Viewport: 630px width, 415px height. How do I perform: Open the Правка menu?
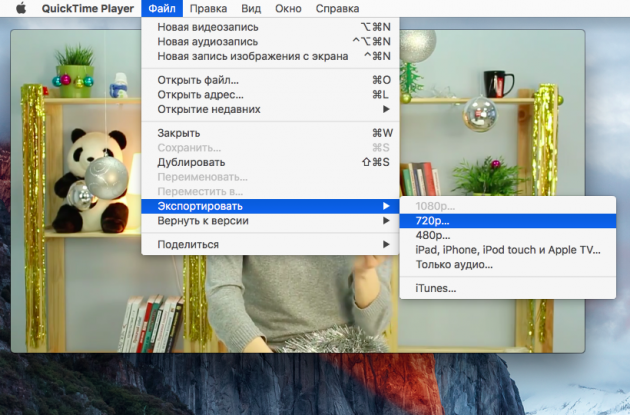pos(208,8)
